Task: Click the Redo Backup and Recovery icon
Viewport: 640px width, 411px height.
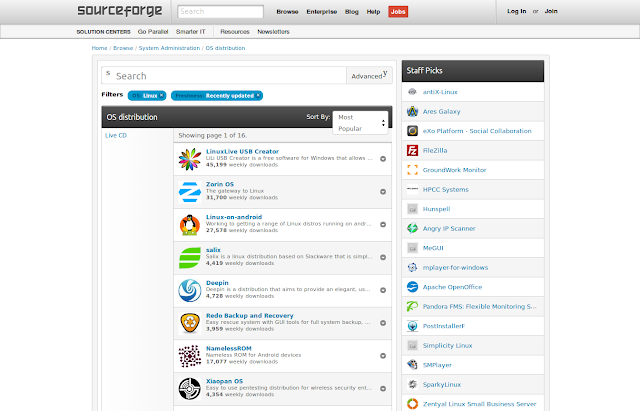Action: click(x=190, y=323)
